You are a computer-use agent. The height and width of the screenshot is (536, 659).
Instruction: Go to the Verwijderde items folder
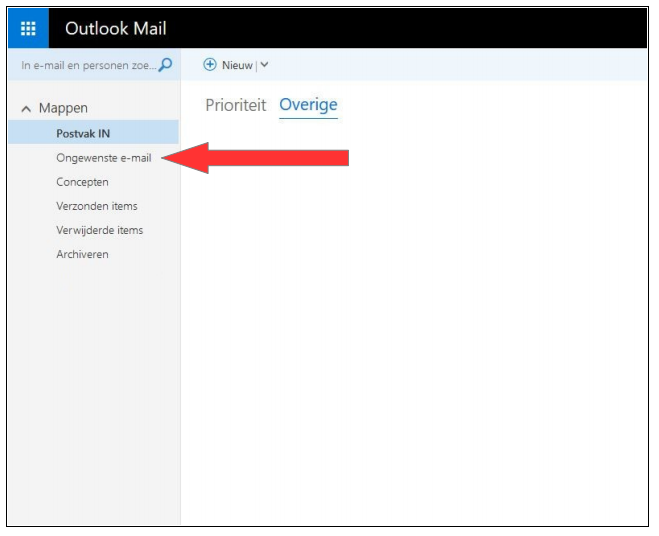tap(99, 230)
